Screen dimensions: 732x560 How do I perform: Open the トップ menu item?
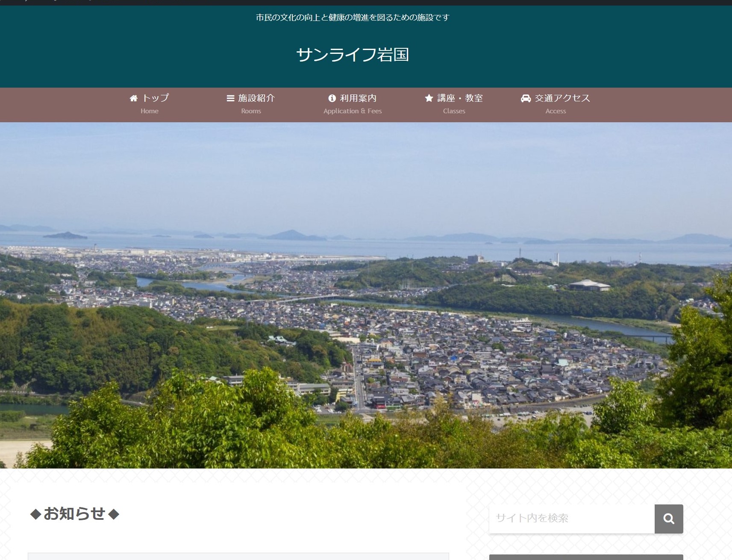click(156, 98)
